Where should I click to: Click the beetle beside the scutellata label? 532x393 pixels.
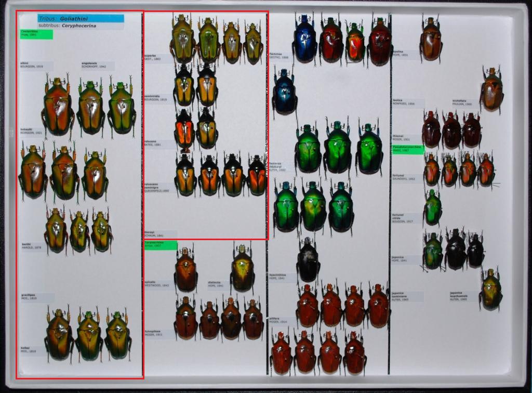(491, 89)
